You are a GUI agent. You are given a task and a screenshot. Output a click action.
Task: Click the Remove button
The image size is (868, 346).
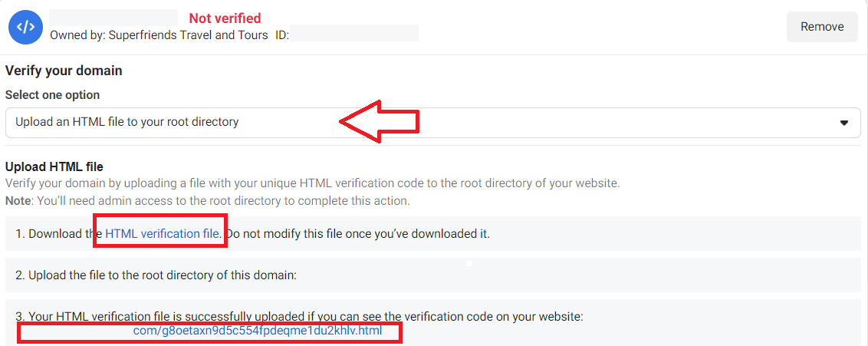(822, 27)
